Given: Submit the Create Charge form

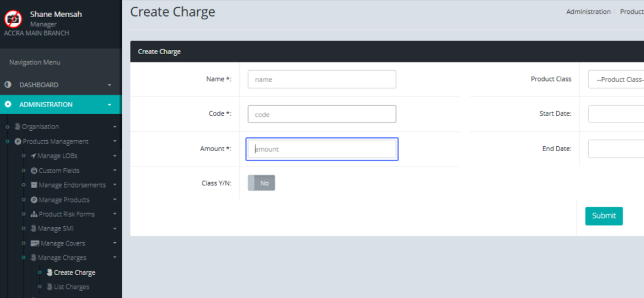Looking at the screenshot, I should (604, 216).
